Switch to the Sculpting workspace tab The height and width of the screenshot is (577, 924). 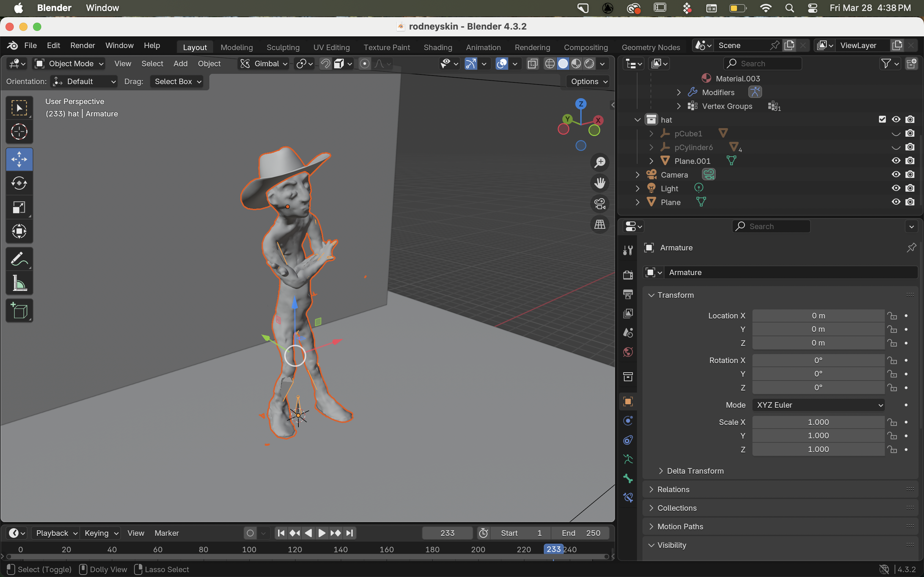[283, 47]
